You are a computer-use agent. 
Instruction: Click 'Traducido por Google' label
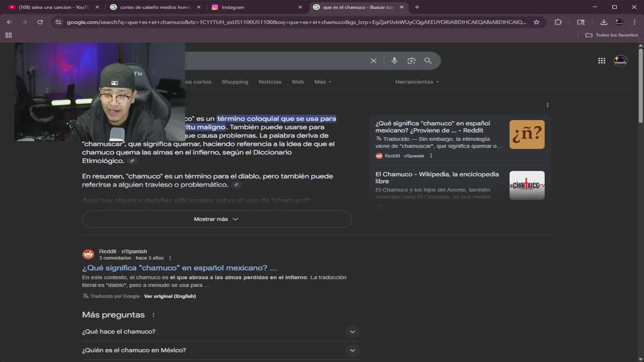[x=115, y=296]
